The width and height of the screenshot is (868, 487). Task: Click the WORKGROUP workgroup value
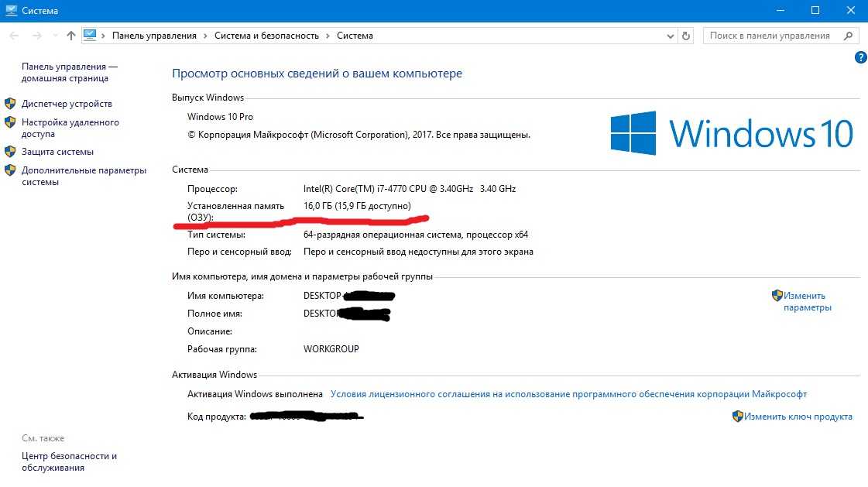coord(331,349)
